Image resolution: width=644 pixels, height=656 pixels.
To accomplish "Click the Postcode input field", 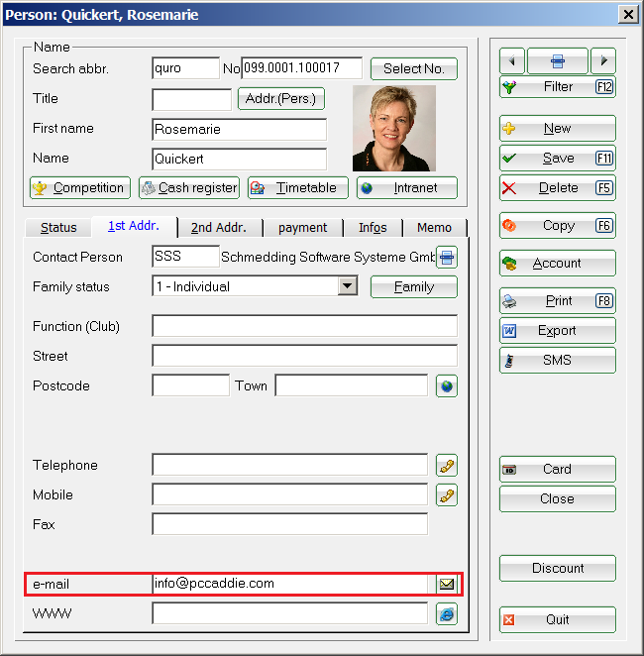I will (x=190, y=385).
